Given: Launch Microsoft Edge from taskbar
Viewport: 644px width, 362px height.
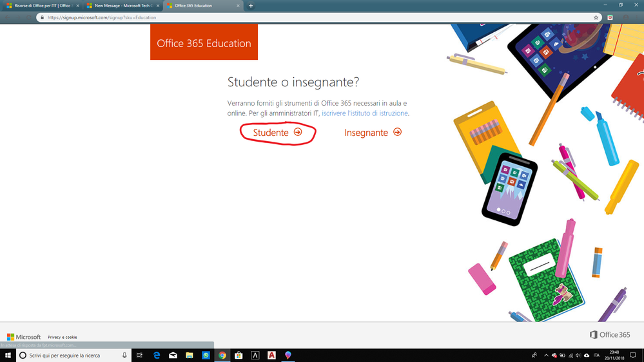Looking at the screenshot, I should coord(157,356).
